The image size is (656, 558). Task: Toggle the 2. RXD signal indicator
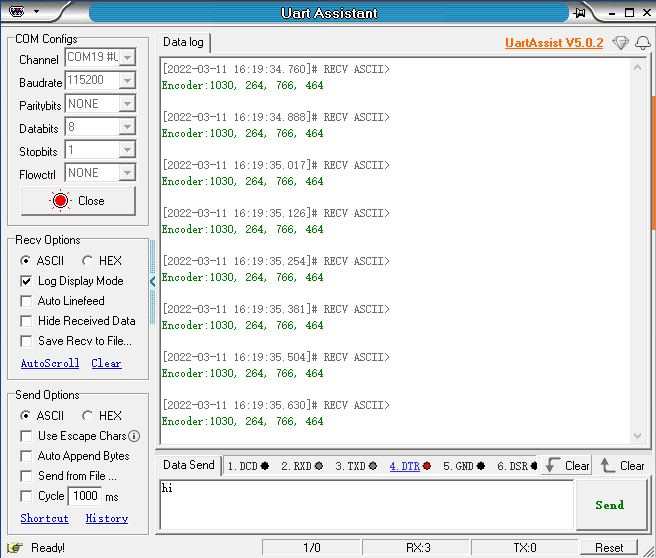click(302, 466)
